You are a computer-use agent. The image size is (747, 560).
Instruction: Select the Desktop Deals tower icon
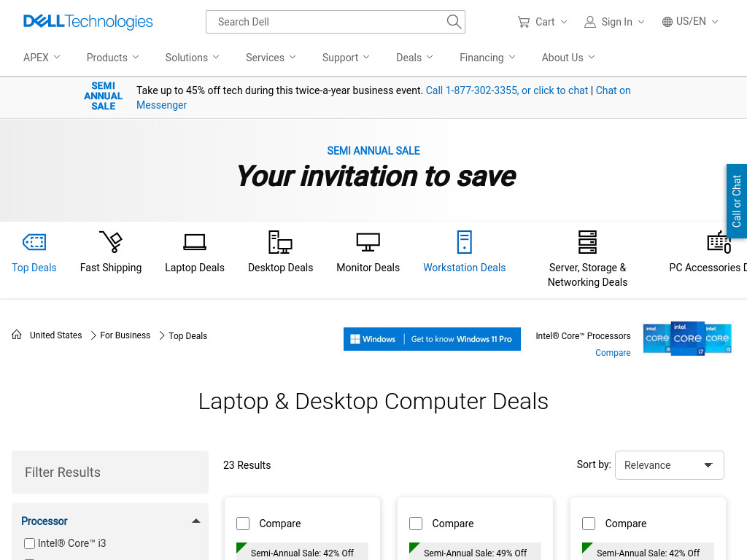280,242
